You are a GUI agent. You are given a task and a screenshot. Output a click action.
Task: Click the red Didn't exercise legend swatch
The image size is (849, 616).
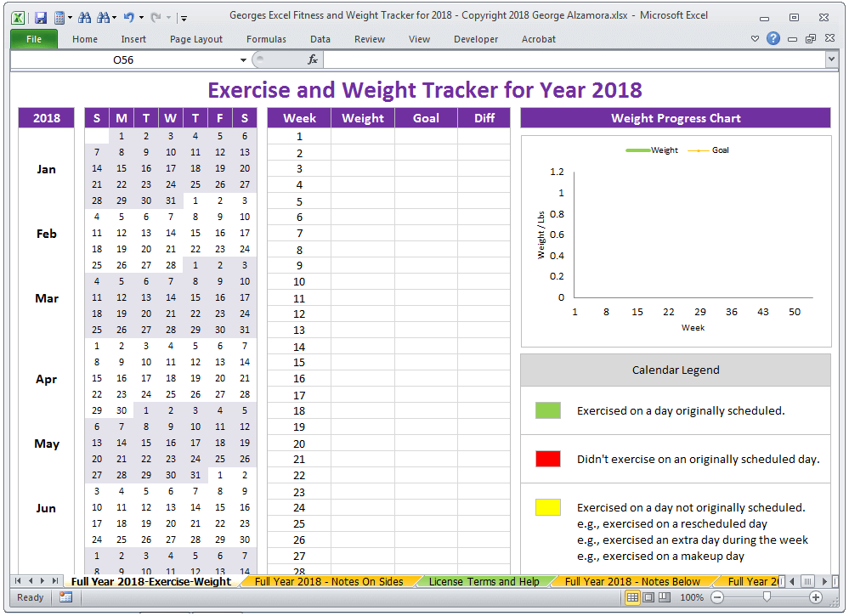tap(548, 459)
